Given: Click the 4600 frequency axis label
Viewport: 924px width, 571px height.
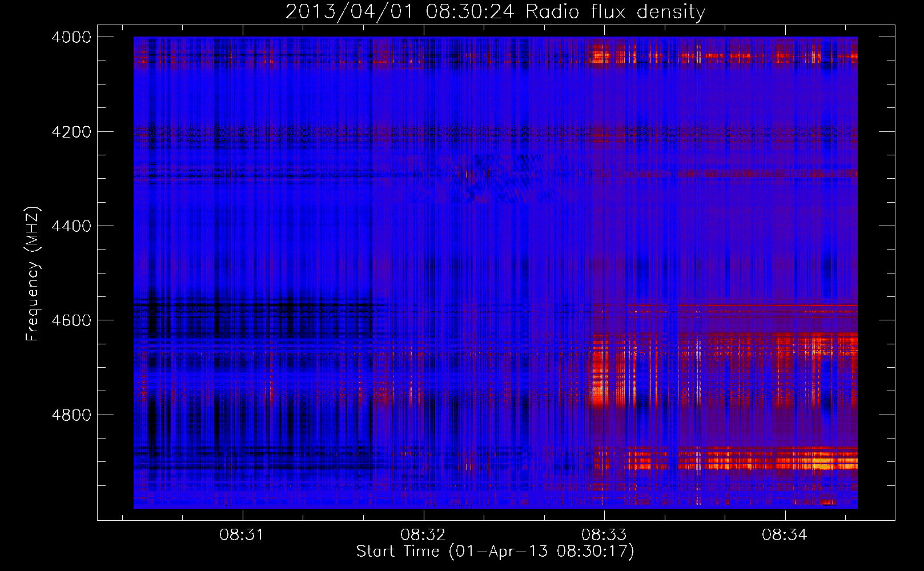Looking at the screenshot, I should (71, 320).
